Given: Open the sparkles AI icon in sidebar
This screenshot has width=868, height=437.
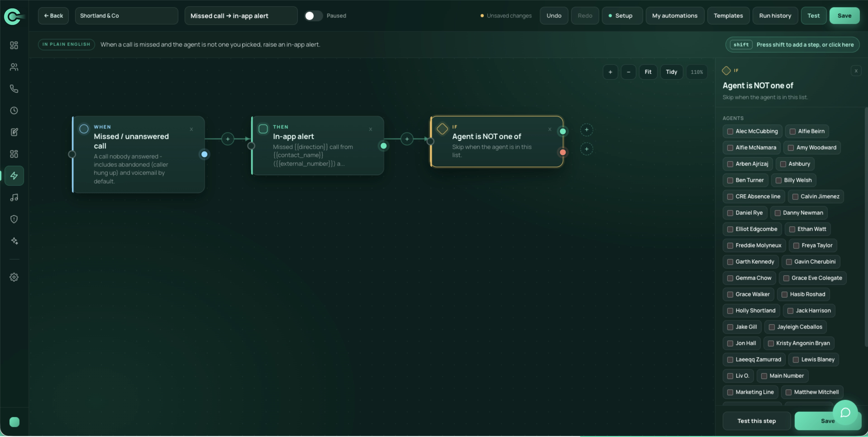Looking at the screenshot, I should (14, 241).
